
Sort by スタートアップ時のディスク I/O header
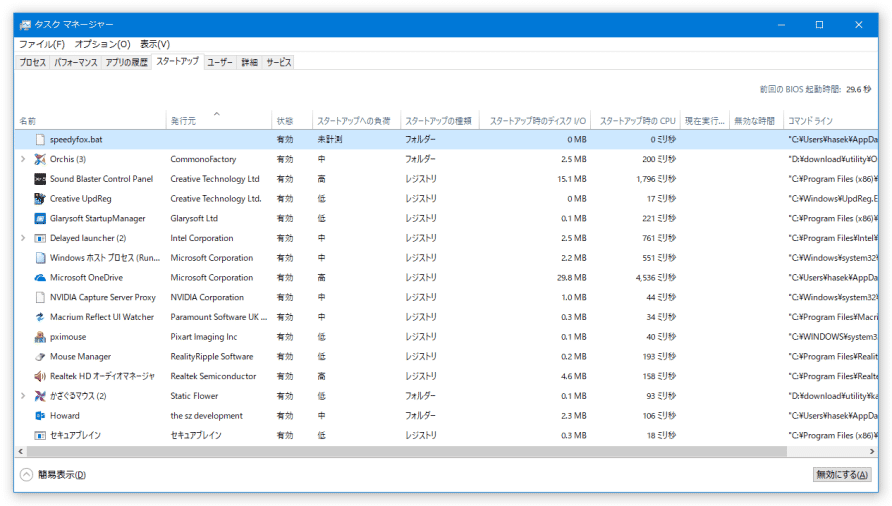(x=535, y=121)
